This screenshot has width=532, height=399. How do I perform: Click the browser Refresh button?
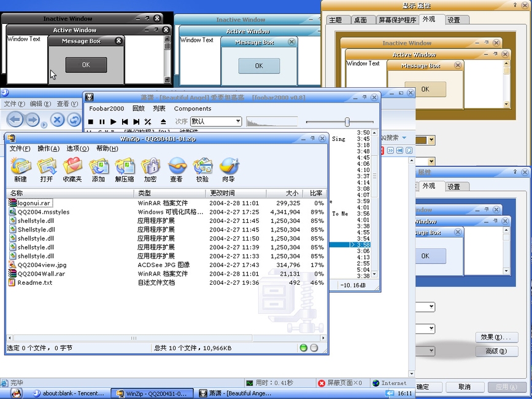click(x=74, y=120)
